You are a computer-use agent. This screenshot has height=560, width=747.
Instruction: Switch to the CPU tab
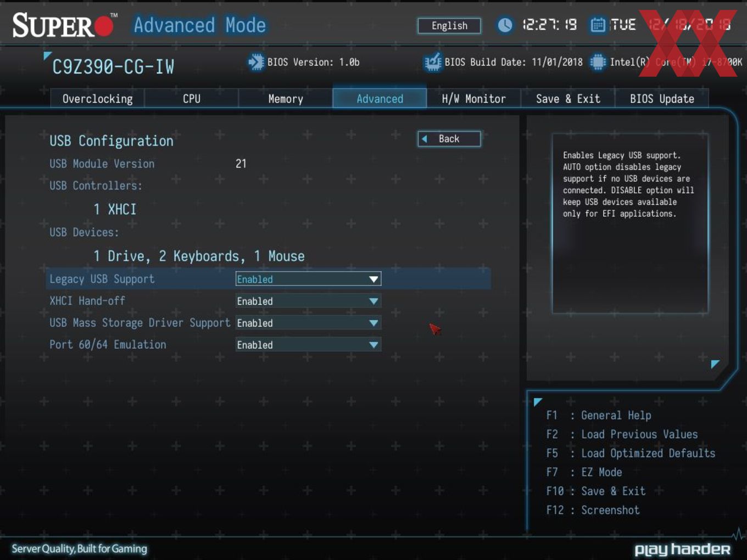(x=192, y=99)
